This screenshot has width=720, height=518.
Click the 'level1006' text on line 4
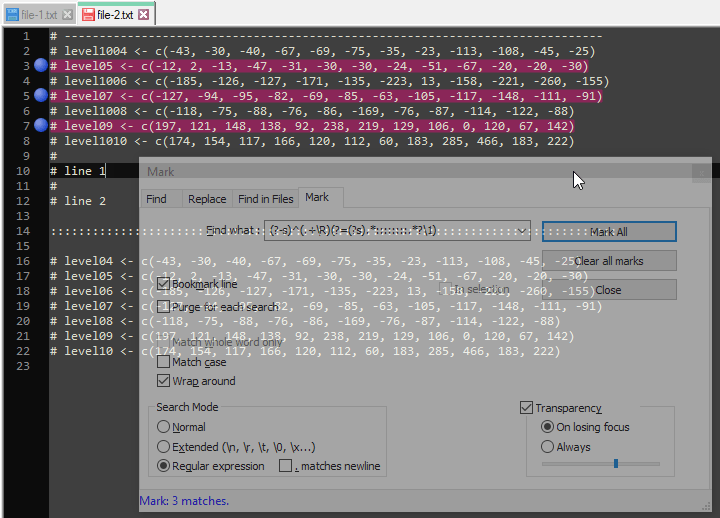click(96, 81)
